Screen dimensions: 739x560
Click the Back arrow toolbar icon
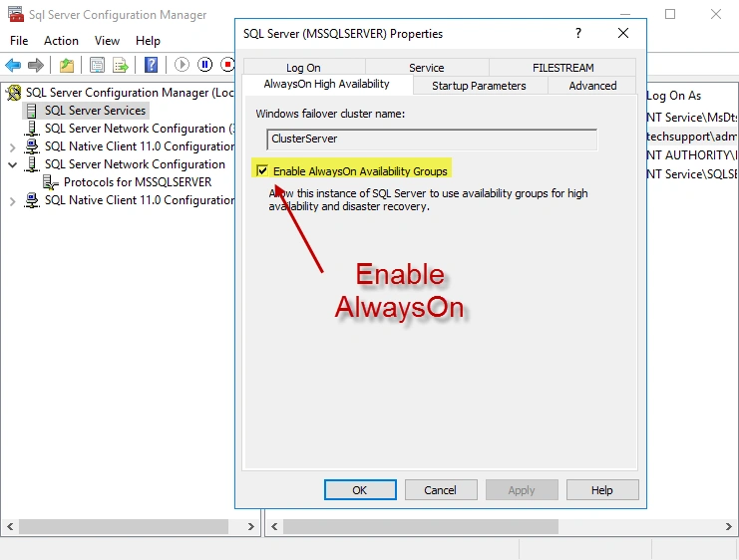(13, 65)
